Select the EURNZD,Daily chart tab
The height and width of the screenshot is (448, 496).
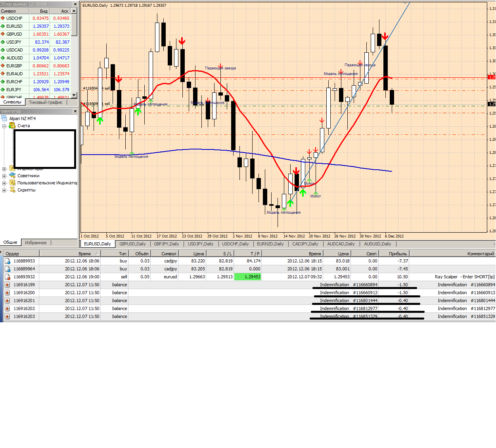tap(270, 244)
